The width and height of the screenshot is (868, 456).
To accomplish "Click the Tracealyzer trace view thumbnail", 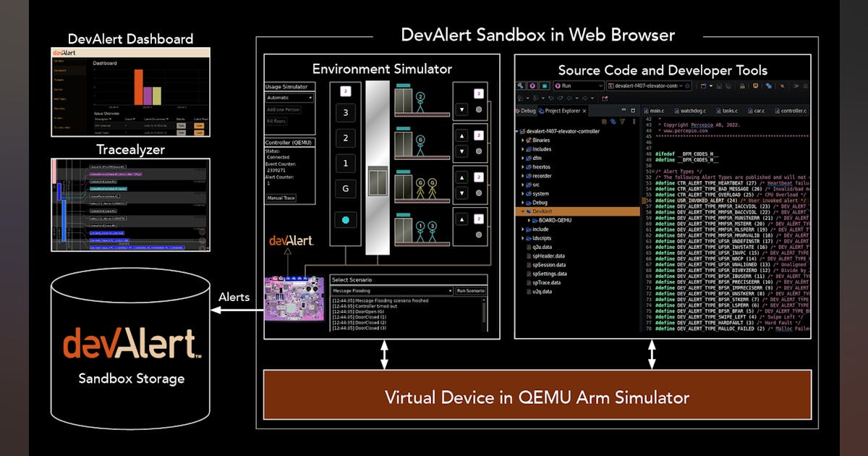I will coord(131,205).
